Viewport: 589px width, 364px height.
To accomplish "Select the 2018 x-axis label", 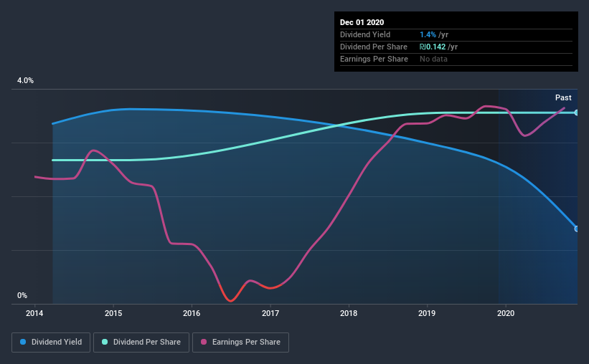I will (349, 313).
